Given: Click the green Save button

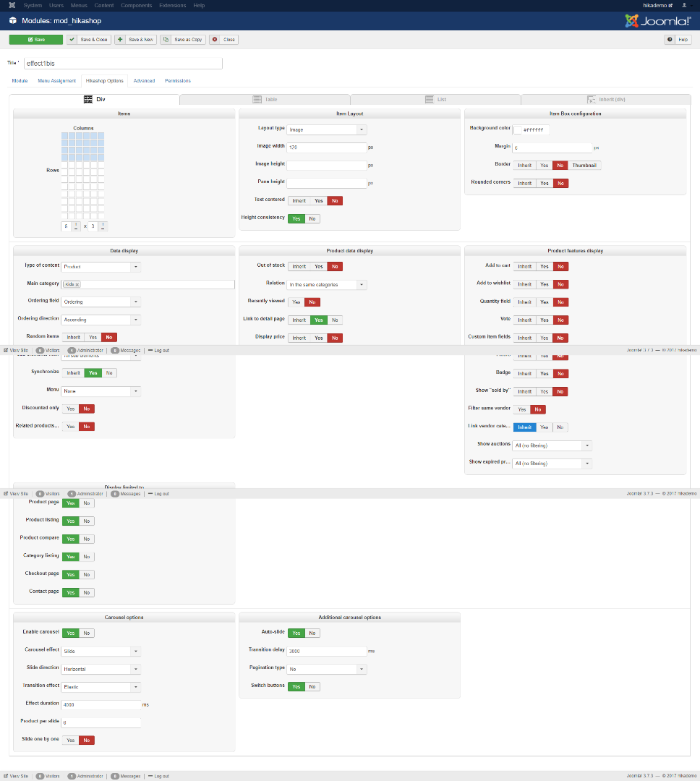Looking at the screenshot, I should pyautogui.click(x=36, y=39).
